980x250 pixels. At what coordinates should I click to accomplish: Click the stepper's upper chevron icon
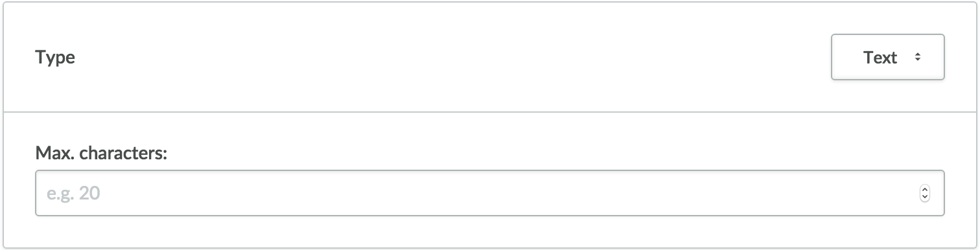click(925, 190)
